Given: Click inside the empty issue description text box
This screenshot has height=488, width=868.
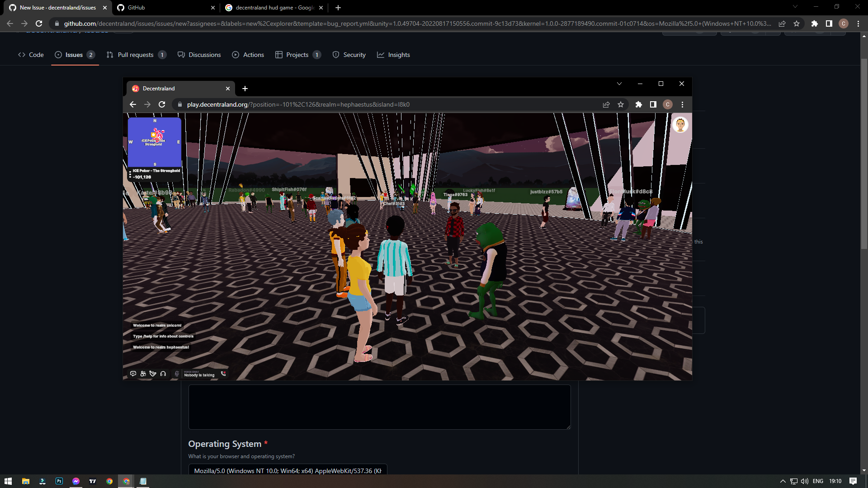Looking at the screenshot, I should (379, 407).
